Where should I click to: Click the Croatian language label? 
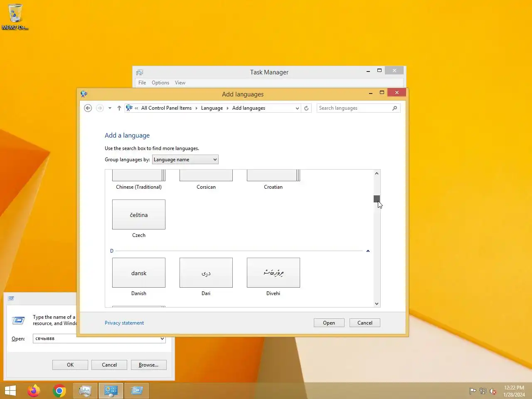click(273, 187)
